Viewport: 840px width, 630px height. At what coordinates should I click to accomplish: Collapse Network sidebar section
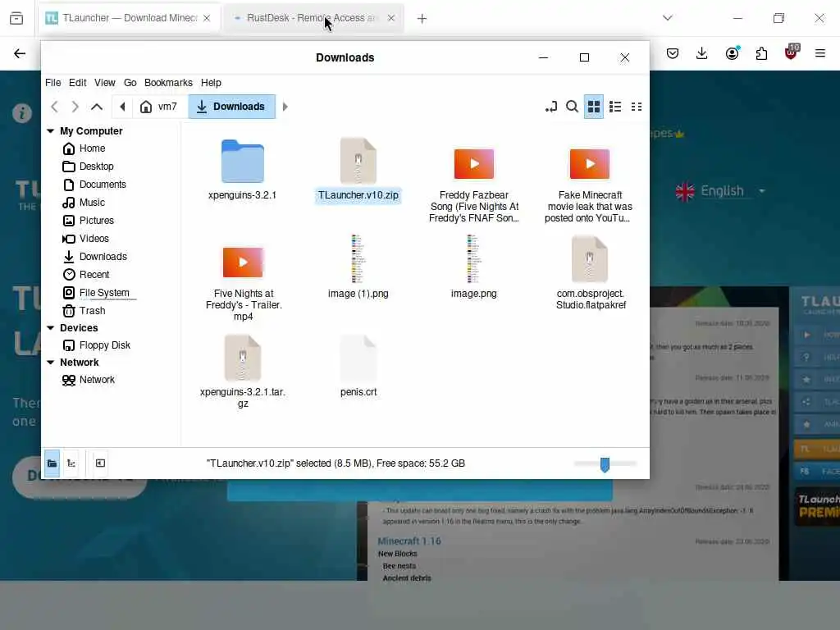50,362
